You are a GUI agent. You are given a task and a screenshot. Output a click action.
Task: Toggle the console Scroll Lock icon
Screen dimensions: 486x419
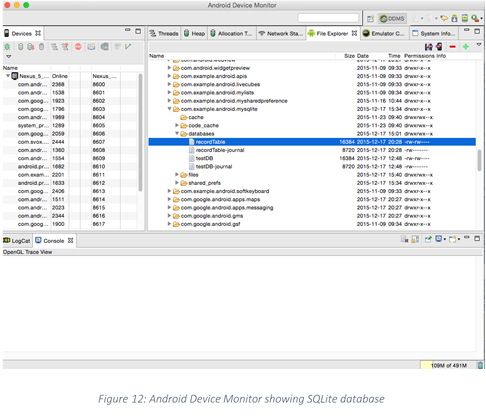point(415,239)
